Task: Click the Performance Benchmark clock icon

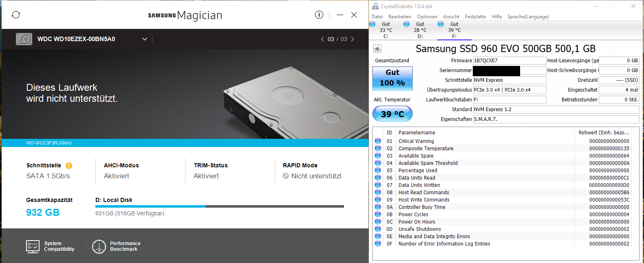Action: [99, 247]
